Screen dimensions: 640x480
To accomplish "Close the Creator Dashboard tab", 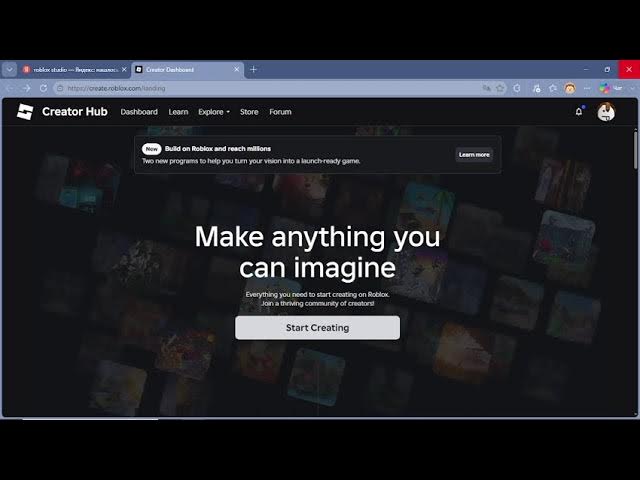I will pos(236,69).
